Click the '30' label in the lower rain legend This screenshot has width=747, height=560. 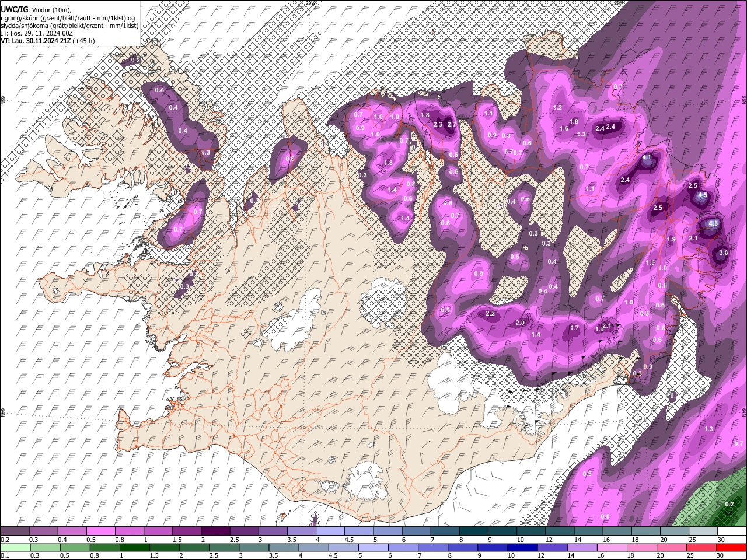click(721, 556)
